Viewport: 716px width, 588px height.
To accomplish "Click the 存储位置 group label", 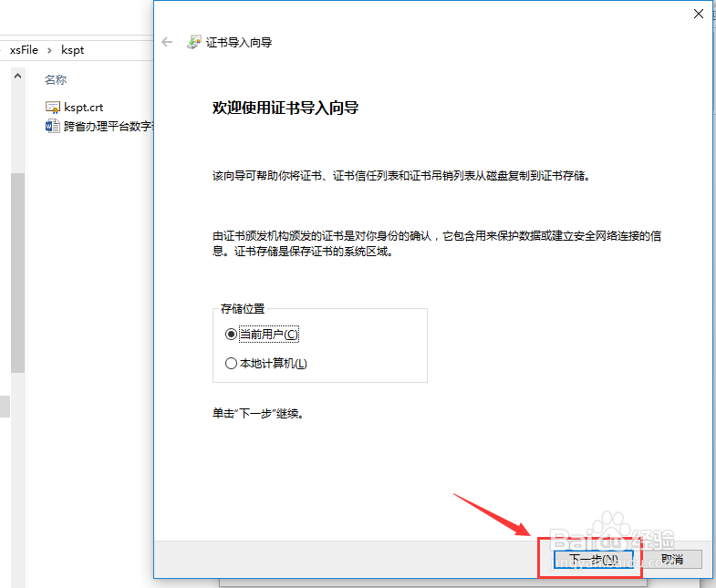I will click(243, 309).
